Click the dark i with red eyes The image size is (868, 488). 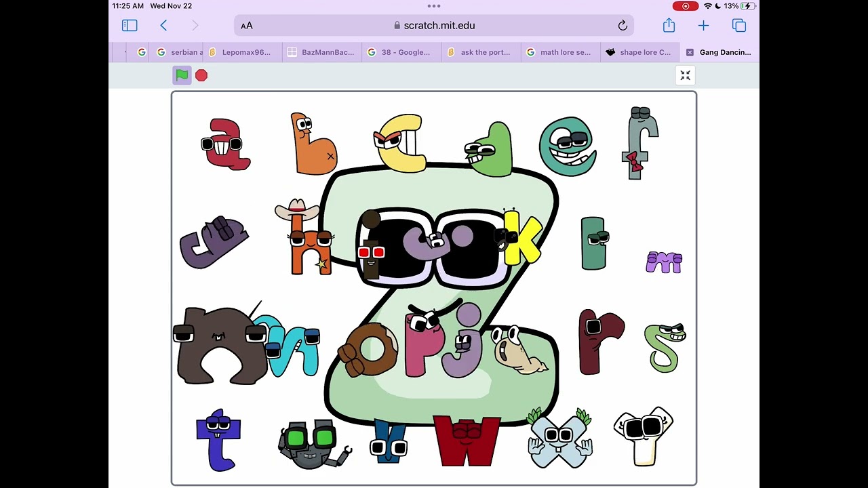point(370,245)
